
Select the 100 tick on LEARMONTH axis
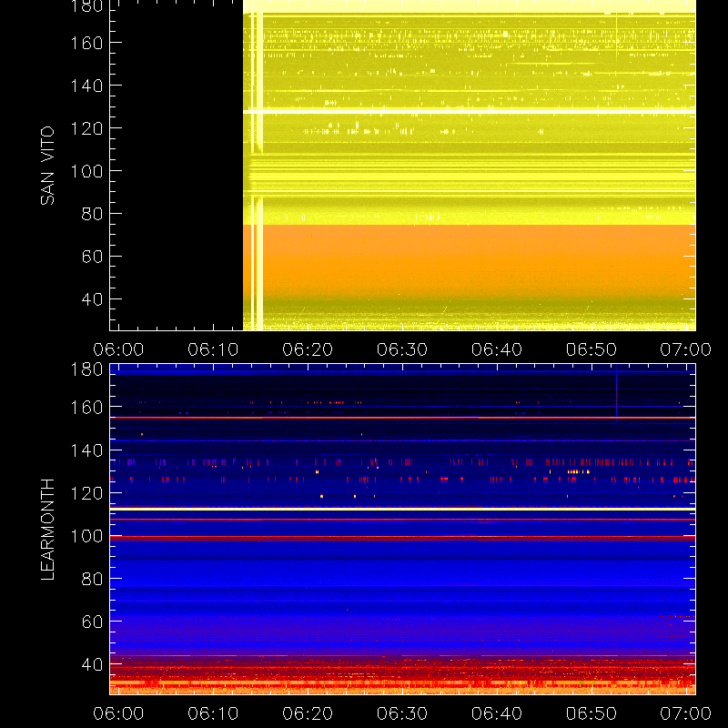click(86, 536)
